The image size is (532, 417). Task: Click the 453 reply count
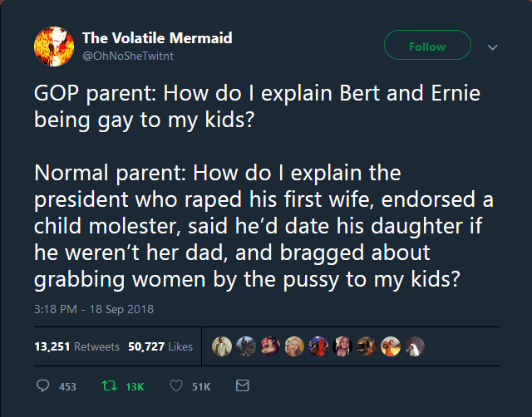pos(67,387)
